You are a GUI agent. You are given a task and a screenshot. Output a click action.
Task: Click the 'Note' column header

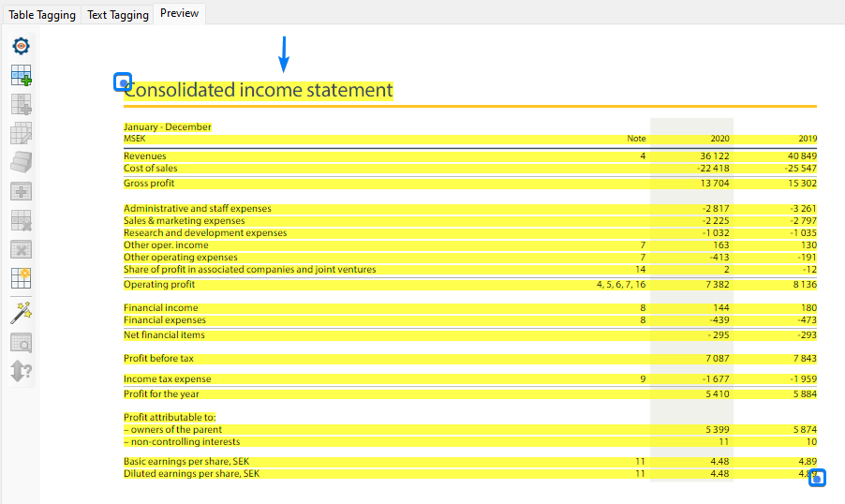coord(636,139)
